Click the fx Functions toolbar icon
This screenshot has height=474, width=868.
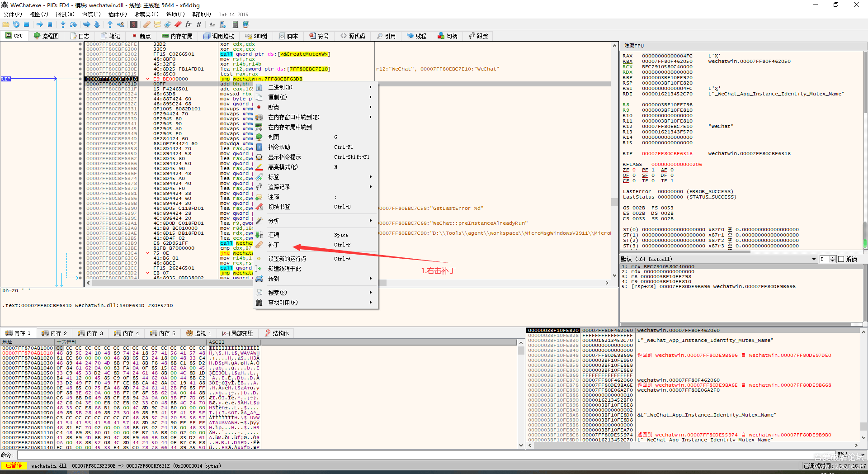pyautogui.click(x=188, y=24)
